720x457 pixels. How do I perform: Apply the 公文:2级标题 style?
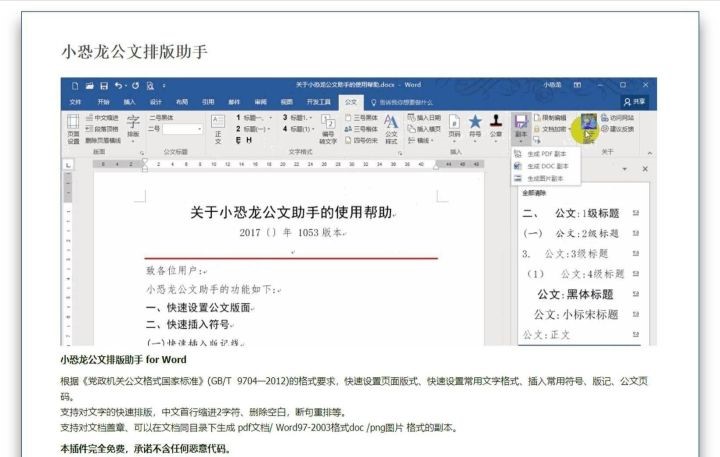tap(581, 233)
